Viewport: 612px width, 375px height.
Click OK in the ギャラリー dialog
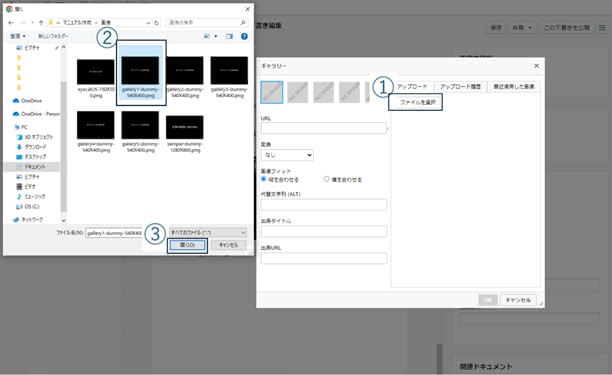coord(488,300)
